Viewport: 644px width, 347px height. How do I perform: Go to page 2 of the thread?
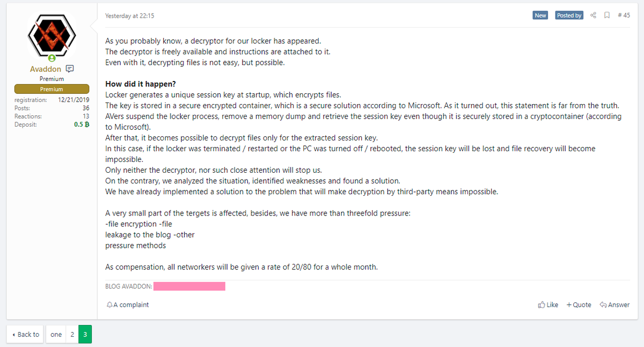click(x=72, y=335)
